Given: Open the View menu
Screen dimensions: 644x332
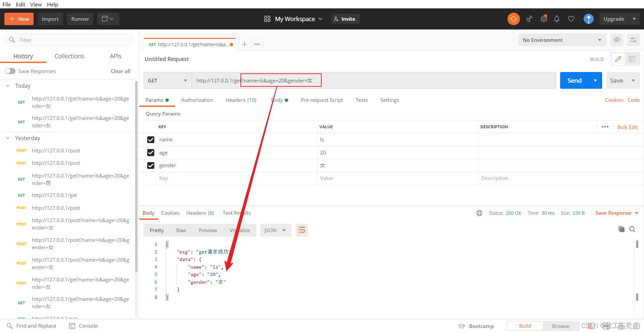Looking at the screenshot, I should tap(36, 4).
